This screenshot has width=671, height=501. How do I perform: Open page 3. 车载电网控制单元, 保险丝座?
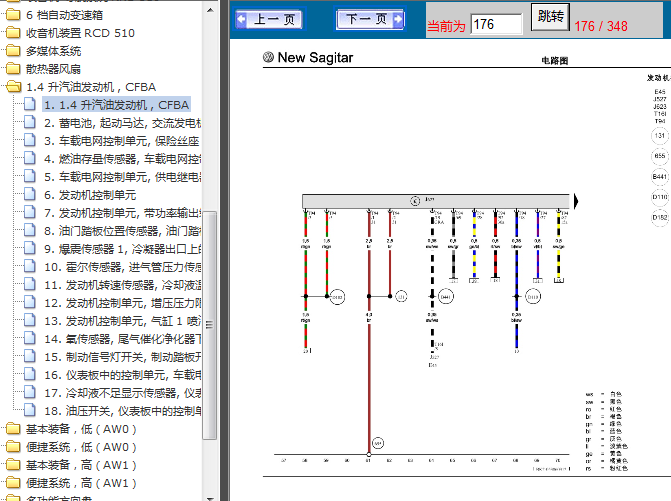pyautogui.click(x=122, y=141)
